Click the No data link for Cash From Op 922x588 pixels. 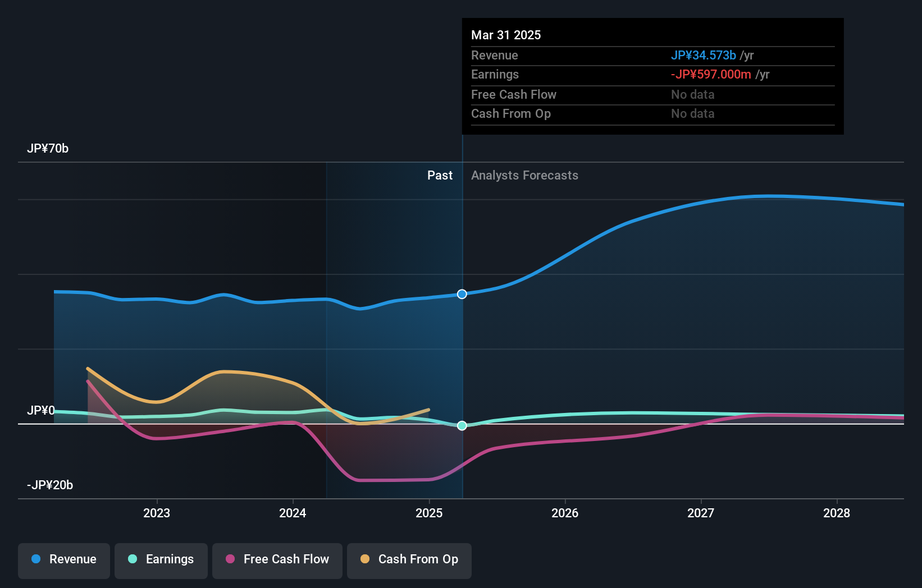click(692, 114)
